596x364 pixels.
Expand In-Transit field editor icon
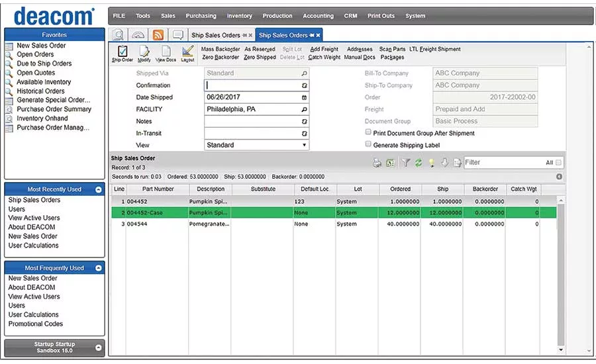click(x=304, y=134)
